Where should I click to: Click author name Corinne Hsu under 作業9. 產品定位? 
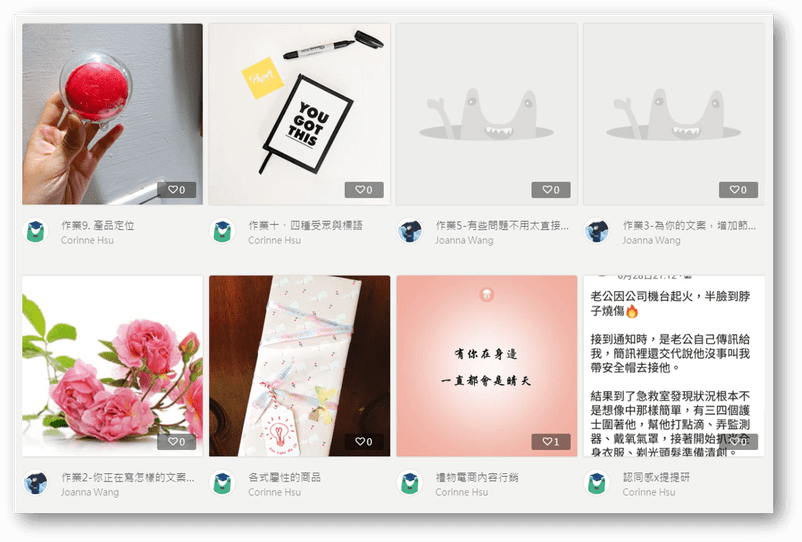pyautogui.click(x=87, y=240)
